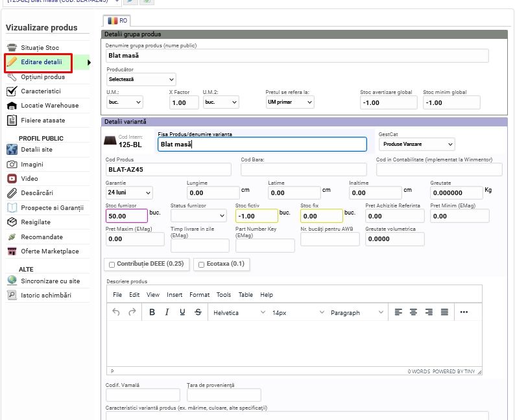Open Oferte Marketplace in sidebar
The height and width of the screenshot is (420, 515).
coord(49,251)
